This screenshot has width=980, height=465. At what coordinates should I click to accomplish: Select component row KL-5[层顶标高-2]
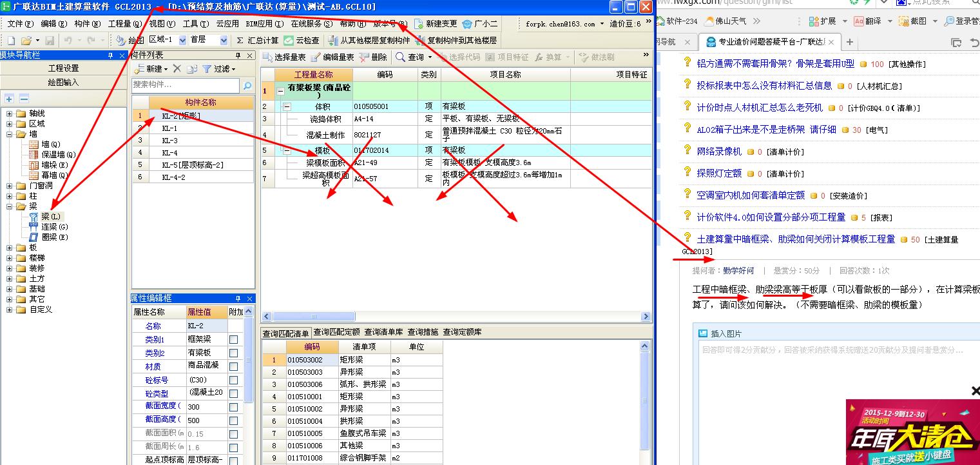pos(193,165)
